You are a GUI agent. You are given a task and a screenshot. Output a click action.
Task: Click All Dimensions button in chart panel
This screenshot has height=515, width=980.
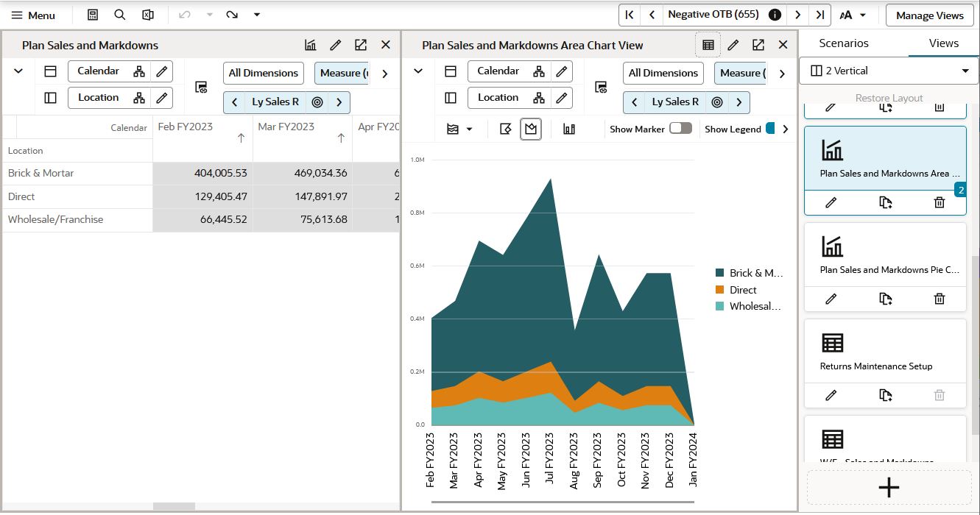[x=663, y=73]
